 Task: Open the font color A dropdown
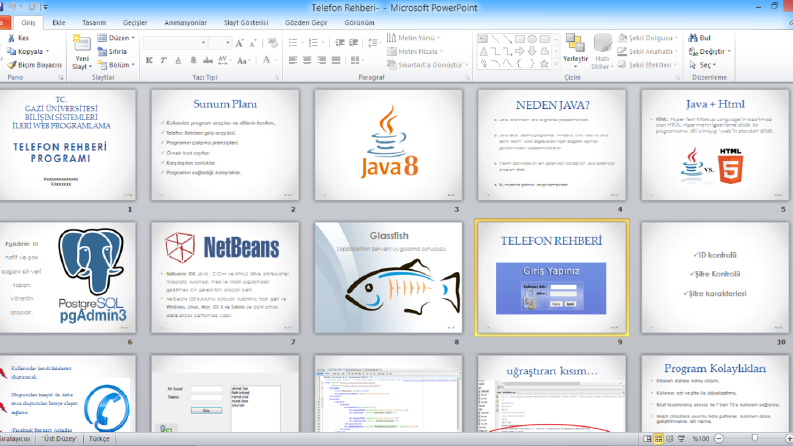tap(277, 60)
